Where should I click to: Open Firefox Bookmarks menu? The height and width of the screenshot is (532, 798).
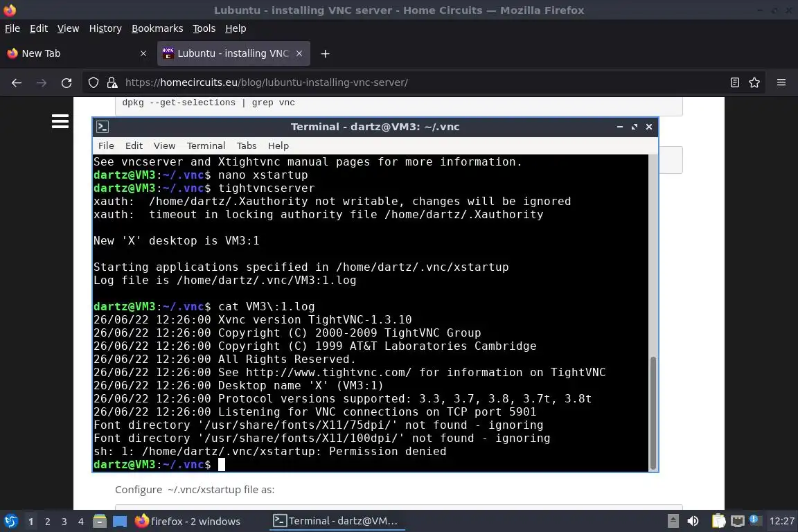click(x=157, y=28)
